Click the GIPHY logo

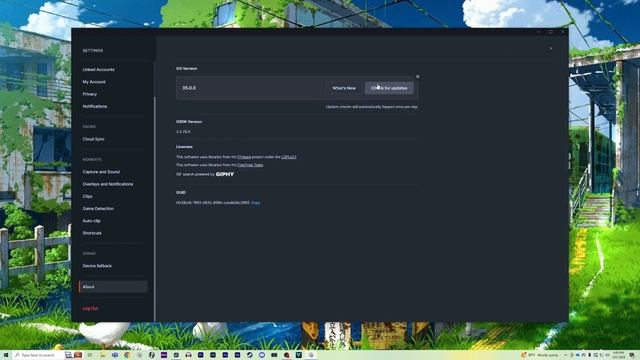click(224, 174)
